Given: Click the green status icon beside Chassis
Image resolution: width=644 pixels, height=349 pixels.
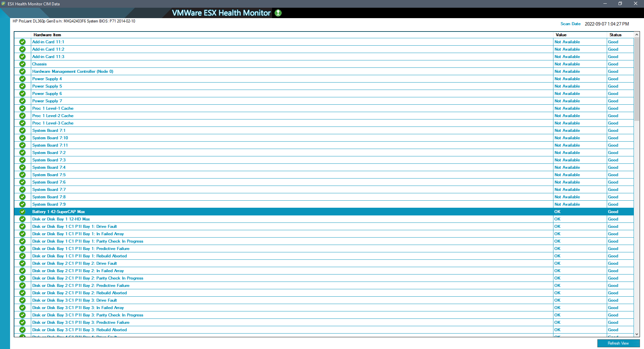Looking at the screenshot, I should click(x=22, y=64).
